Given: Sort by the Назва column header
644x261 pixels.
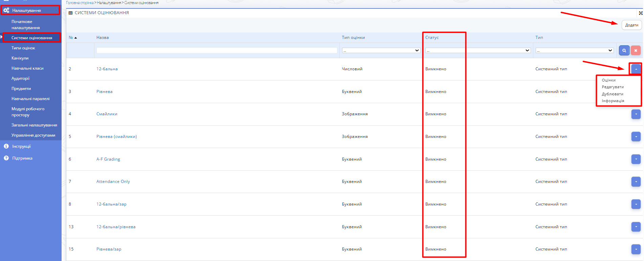Looking at the screenshot, I should tap(103, 38).
